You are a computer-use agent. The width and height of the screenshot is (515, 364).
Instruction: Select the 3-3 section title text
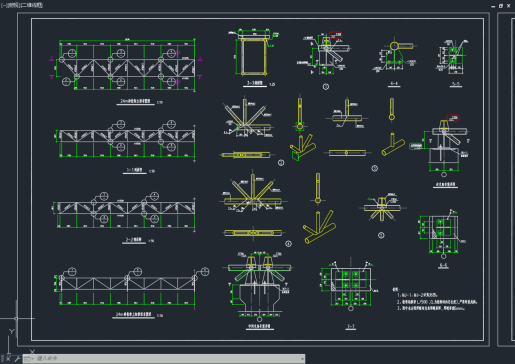click(x=255, y=83)
